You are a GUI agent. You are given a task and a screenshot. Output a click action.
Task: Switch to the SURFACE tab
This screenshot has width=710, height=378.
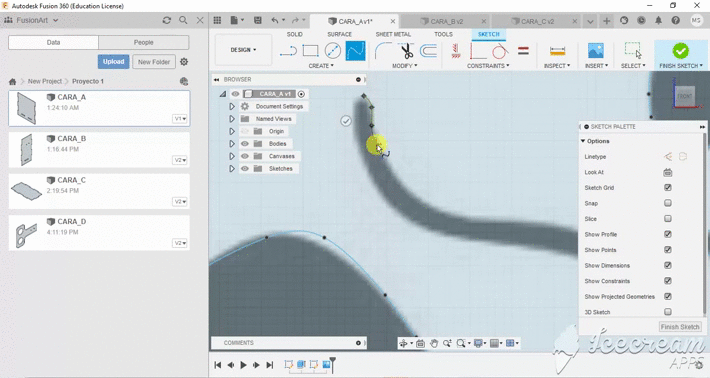pyautogui.click(x=340, y=34)
